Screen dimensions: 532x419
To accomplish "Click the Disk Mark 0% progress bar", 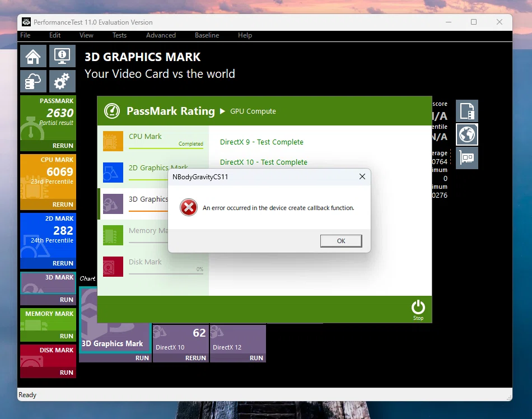I will [166, 274].
